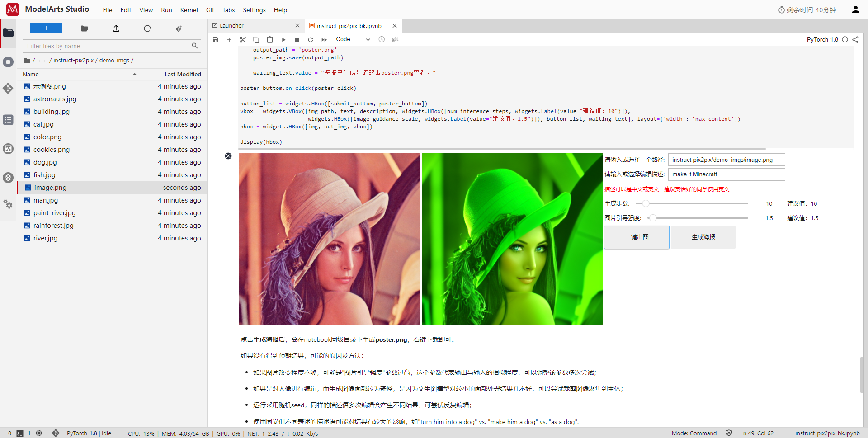Screen dimensions: 868x438
Task: Go to the root folder via breadcrumb folder icon
Action: [27, 60]
